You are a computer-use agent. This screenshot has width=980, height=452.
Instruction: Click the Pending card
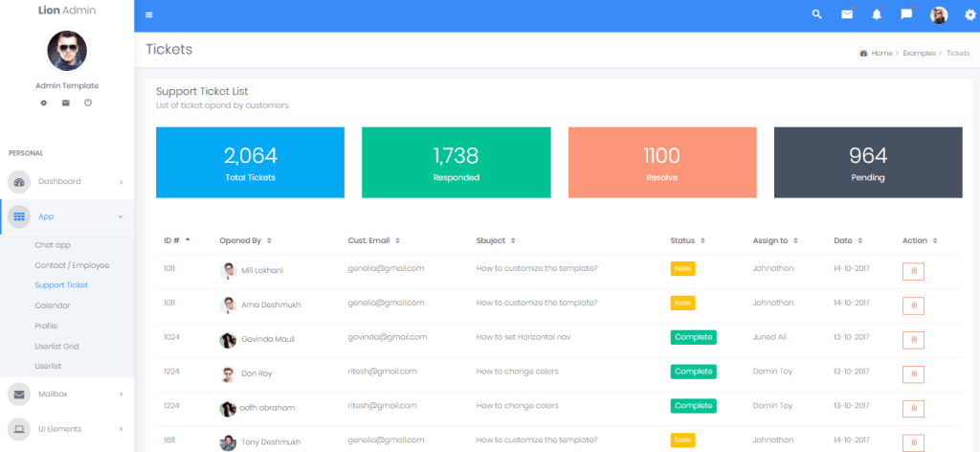tap(868, 163)
